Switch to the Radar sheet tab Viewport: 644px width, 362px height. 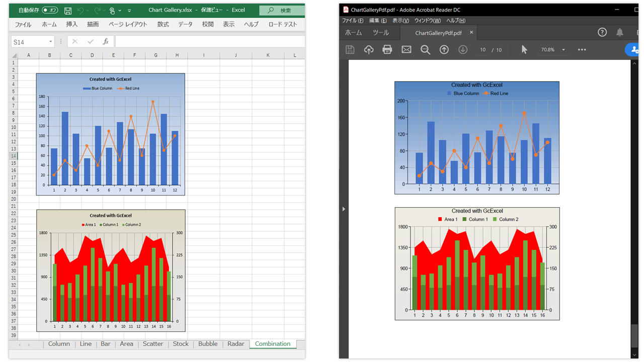pos(236,344)
